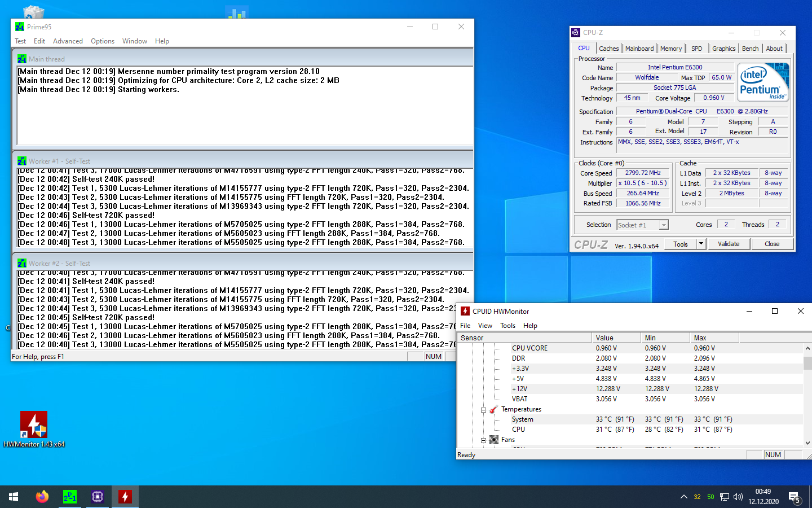Image resolution: width=812 pixels, height=508 pixels.
Task: Click the Max column header
Action: [x=715, y=338]
